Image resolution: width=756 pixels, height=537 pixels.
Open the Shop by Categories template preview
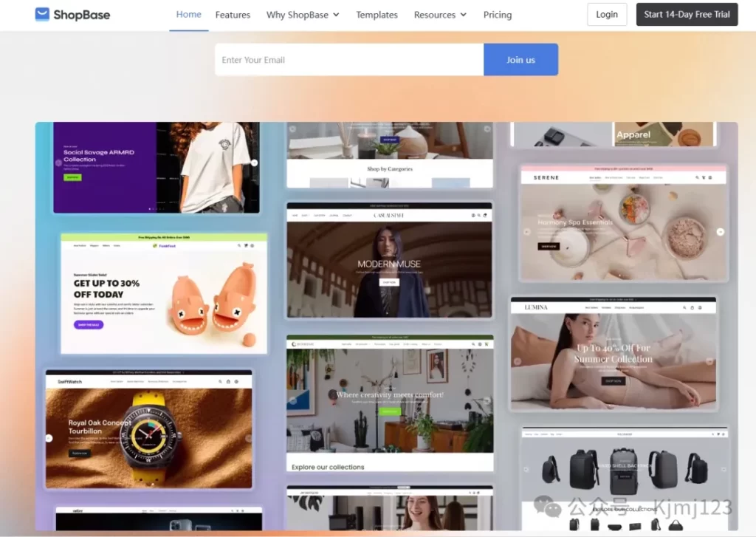point(390,154)
